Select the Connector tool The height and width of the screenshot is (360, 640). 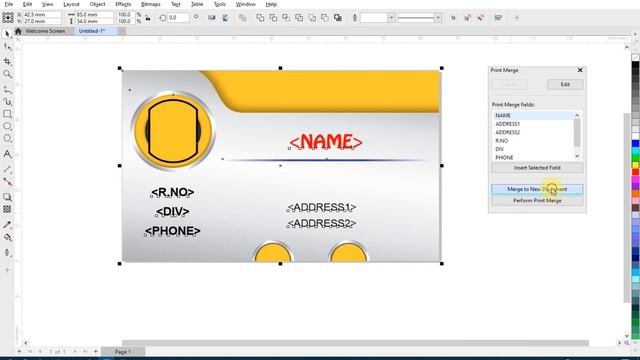point(7,182)
